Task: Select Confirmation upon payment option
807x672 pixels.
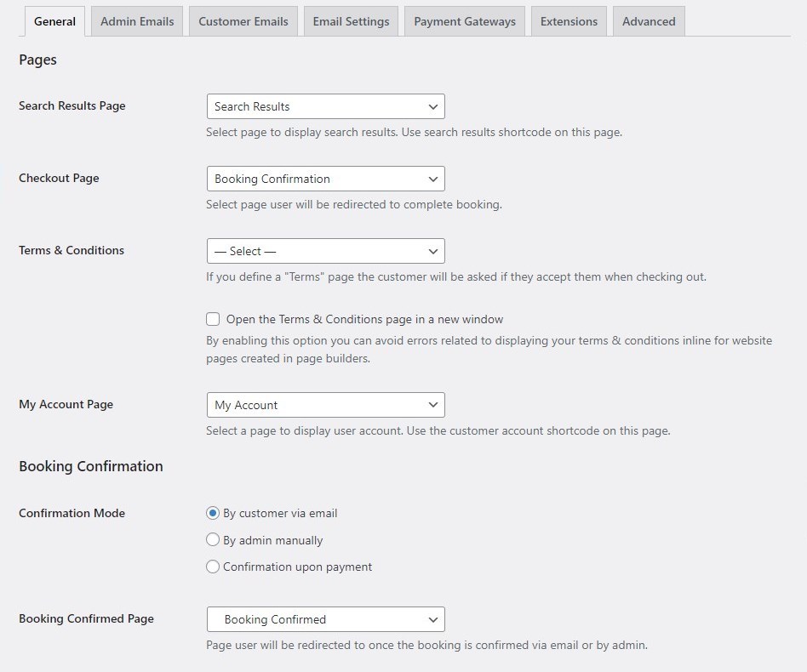Action: click(213, 567)
